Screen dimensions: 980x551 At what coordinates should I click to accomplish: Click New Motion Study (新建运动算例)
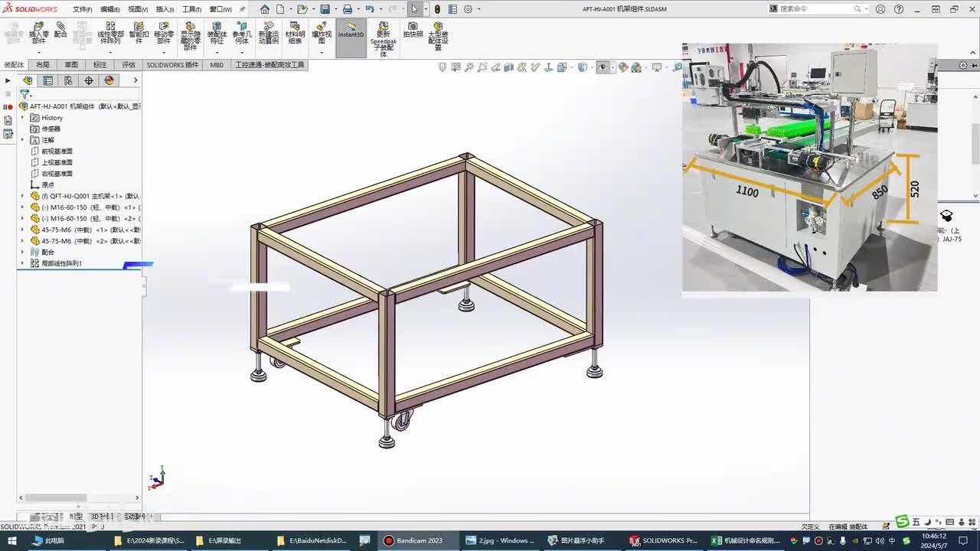[269, 32]
